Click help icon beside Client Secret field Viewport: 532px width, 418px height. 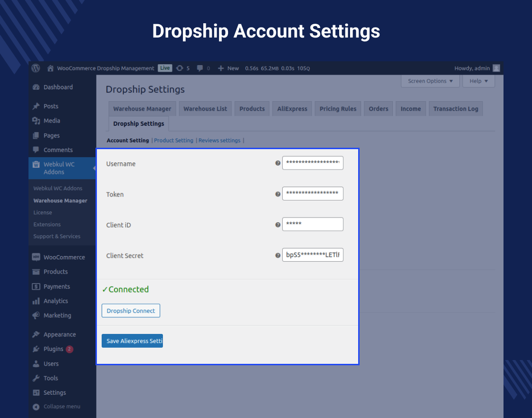pyautogui.click(x=278, y=256)
